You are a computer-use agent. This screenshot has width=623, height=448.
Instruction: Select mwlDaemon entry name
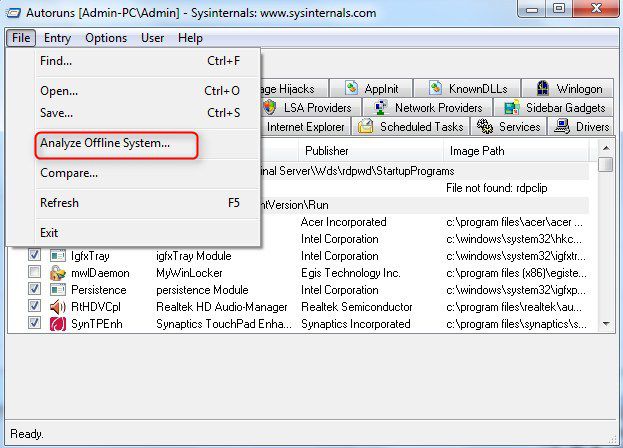(100, 273)
